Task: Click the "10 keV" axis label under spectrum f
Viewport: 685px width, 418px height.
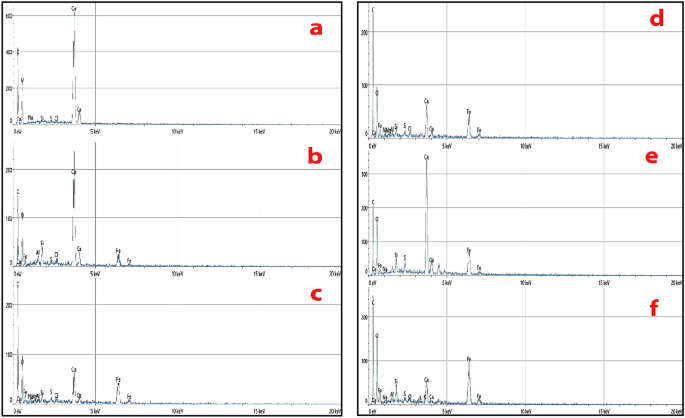Action: pos(526,411)
